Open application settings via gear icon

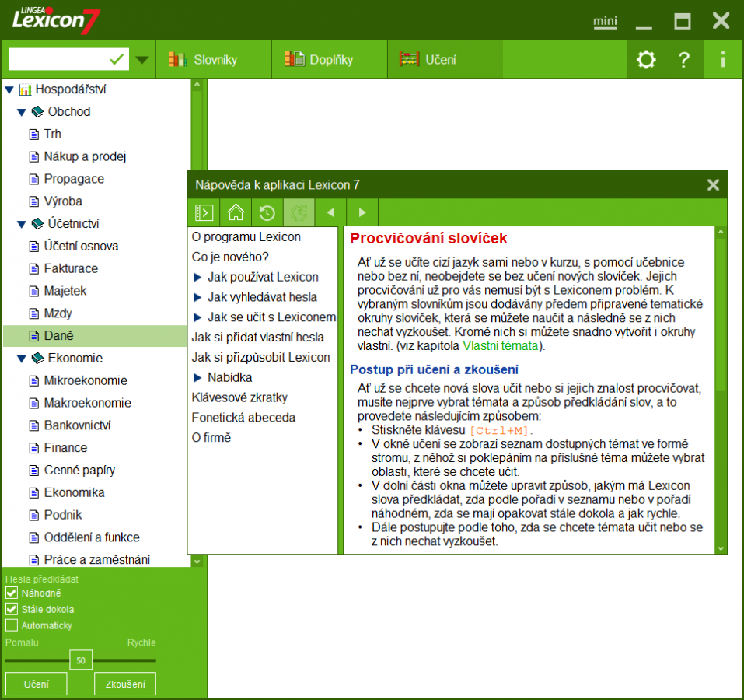click(646, 58)
